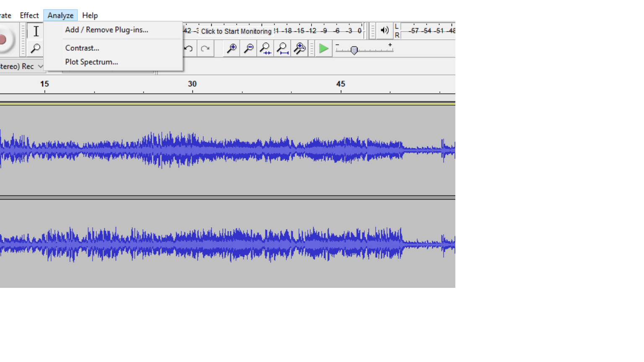Click the Zoom toggle icon
The width and height of the screenshot is (644, 362).
tap(299, 49)
